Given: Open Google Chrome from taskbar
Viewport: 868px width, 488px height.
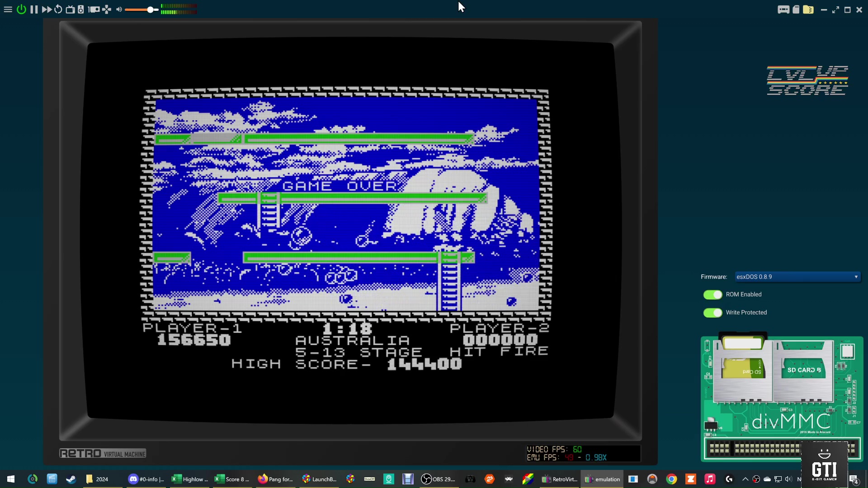Looking at the screenshot, I should pos(671,479).
